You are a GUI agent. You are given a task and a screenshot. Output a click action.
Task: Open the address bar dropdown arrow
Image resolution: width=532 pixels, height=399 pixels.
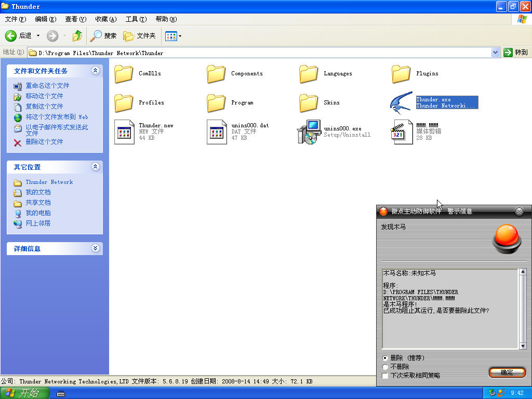(495, 52)
